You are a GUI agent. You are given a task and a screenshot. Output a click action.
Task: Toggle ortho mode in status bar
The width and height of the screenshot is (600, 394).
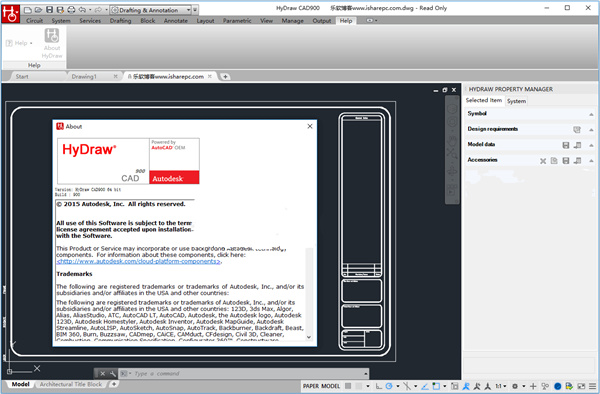[x=378, y=386]
